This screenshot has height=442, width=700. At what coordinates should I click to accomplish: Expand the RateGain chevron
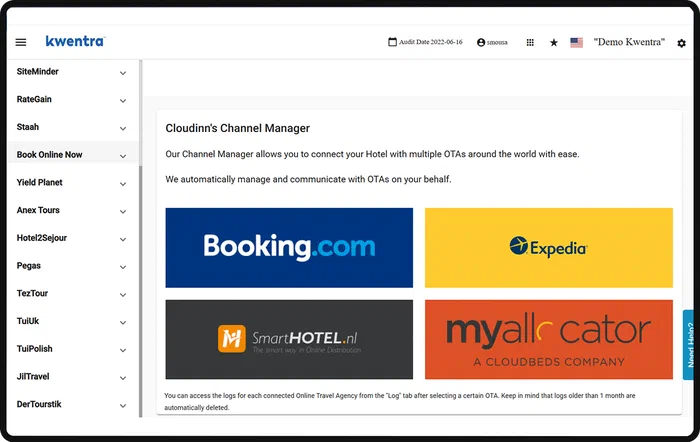point(123,100)
